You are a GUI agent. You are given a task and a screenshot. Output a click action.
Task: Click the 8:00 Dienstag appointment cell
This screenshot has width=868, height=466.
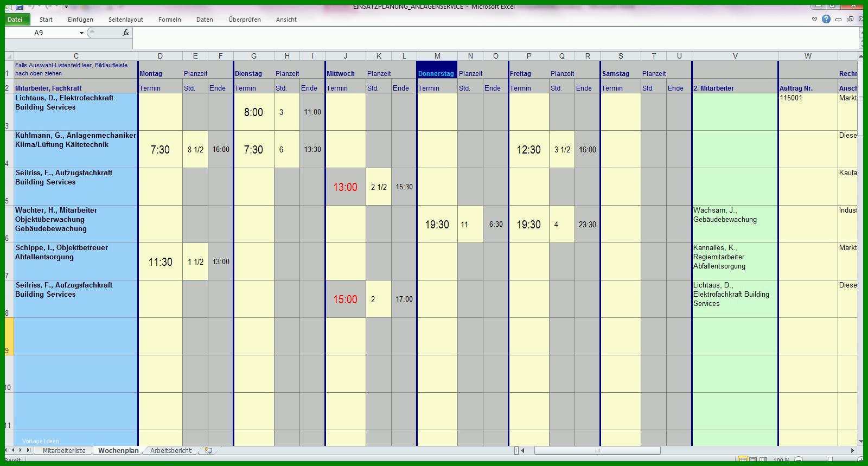tap(253, 112)
